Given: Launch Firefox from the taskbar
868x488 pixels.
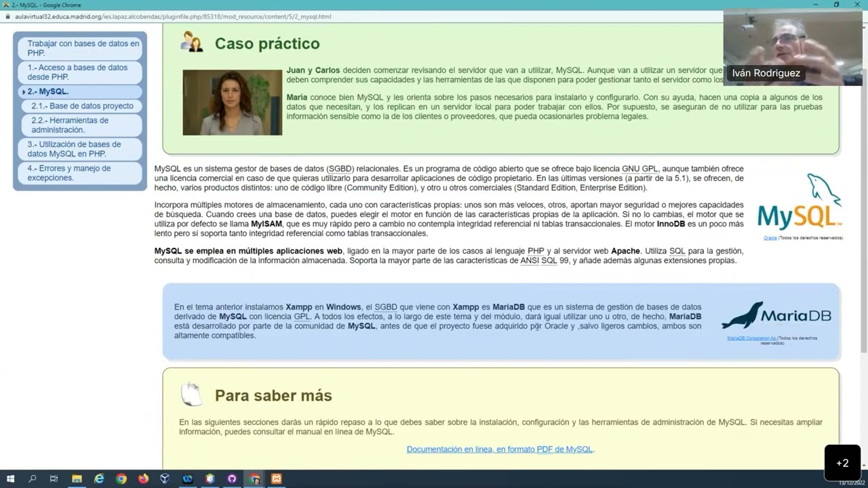Looking at the screenshot, I should pyautogui.click(x=143, y=479).
